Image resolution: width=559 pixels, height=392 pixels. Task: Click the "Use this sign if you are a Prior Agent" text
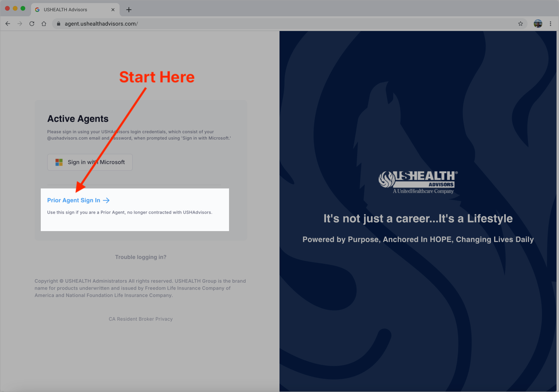click(130, 212)
